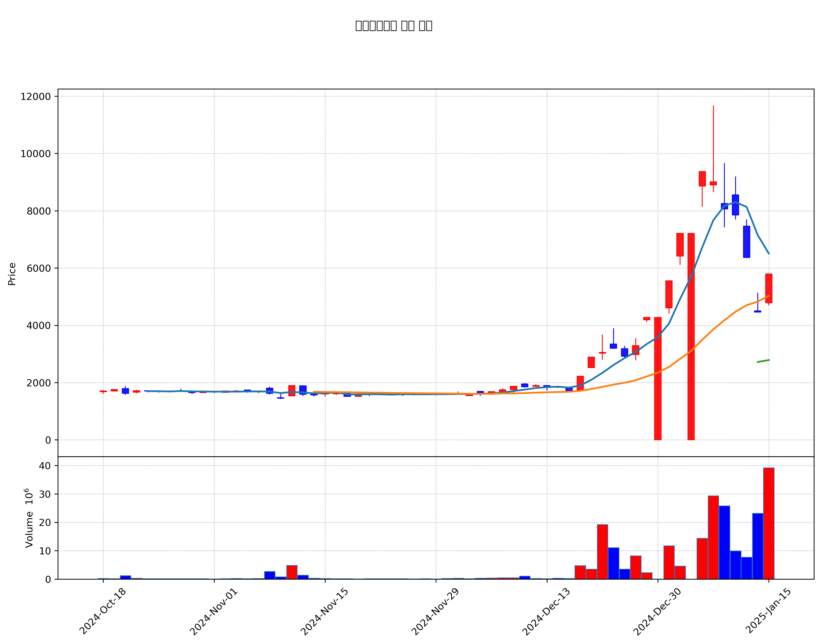Click the 6000 price axis tick label
Screen dimensions: 821x644
[x=39, y=268]
